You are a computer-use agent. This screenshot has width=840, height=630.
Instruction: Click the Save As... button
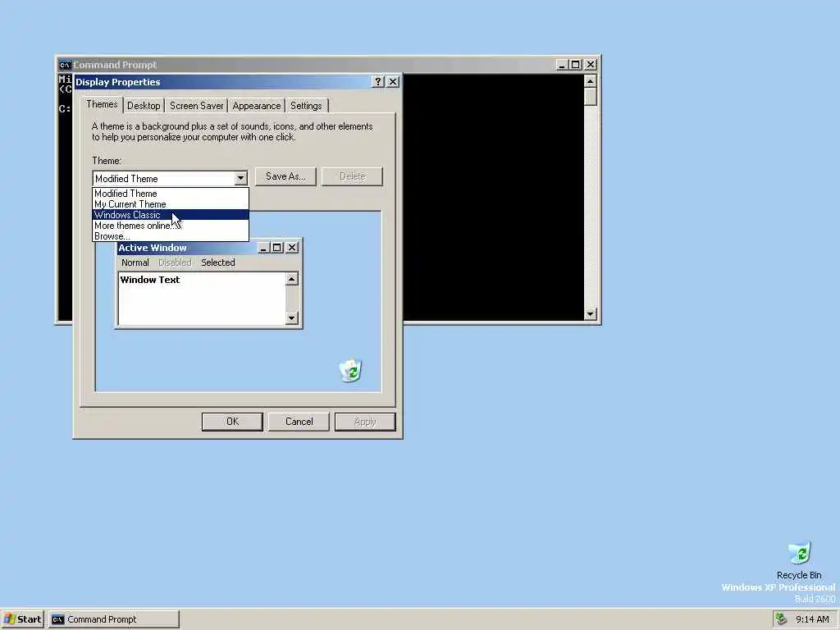click(285, 176)
